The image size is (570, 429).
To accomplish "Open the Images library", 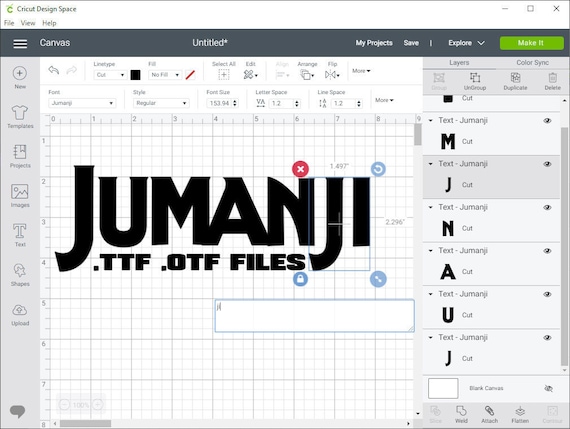I will [x=20, y=196].
